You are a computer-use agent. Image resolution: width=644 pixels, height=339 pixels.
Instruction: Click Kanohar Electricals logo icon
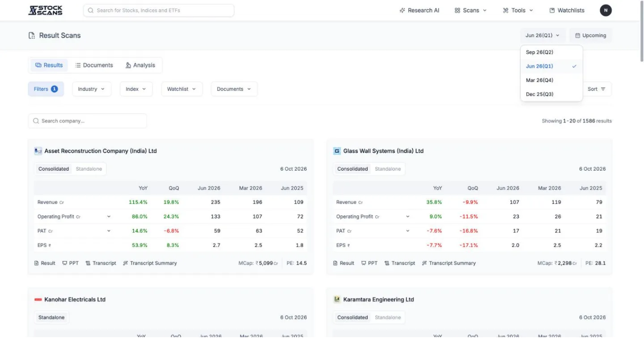pos(38,300)
